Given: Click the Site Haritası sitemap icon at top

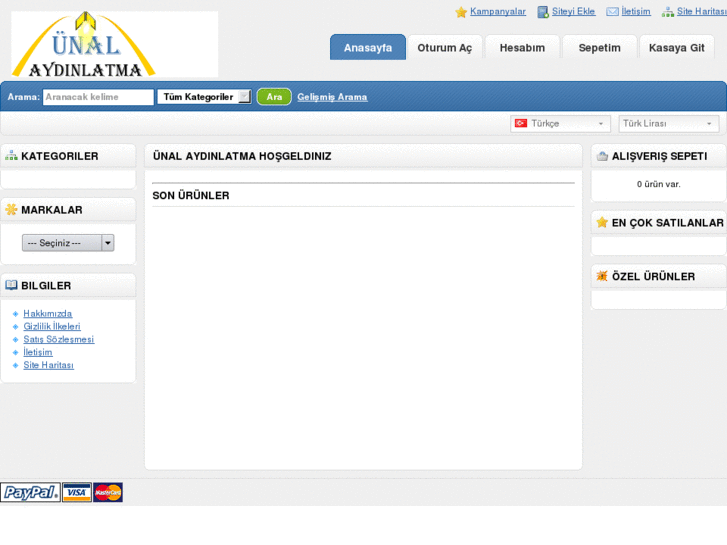Looking at the screenshot, I should 668,12.
